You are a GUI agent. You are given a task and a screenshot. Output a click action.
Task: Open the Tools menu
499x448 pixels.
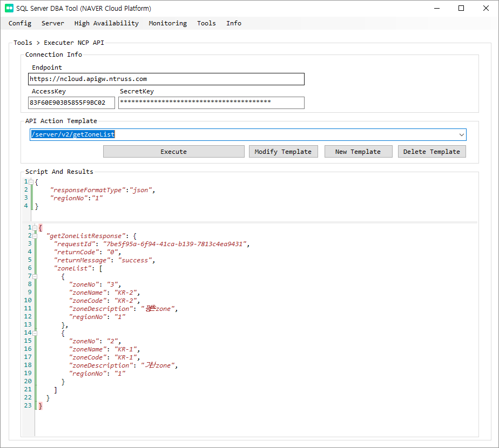coord(206,23)
